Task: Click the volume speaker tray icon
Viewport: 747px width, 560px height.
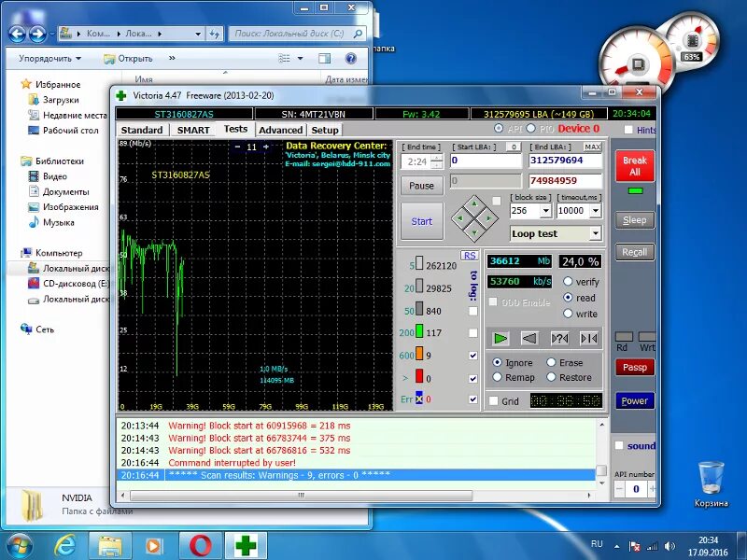Action: pos(669,546)
